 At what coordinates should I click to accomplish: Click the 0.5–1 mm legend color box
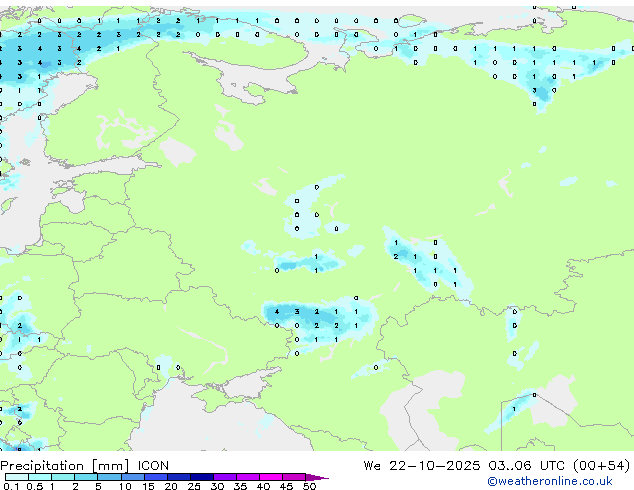point(40,477)
